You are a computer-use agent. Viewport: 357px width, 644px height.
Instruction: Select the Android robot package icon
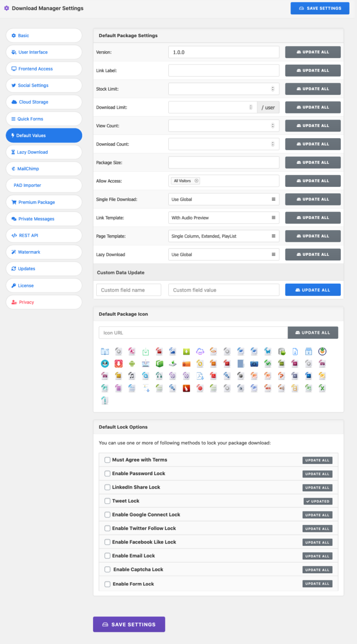tap(132, 363)
